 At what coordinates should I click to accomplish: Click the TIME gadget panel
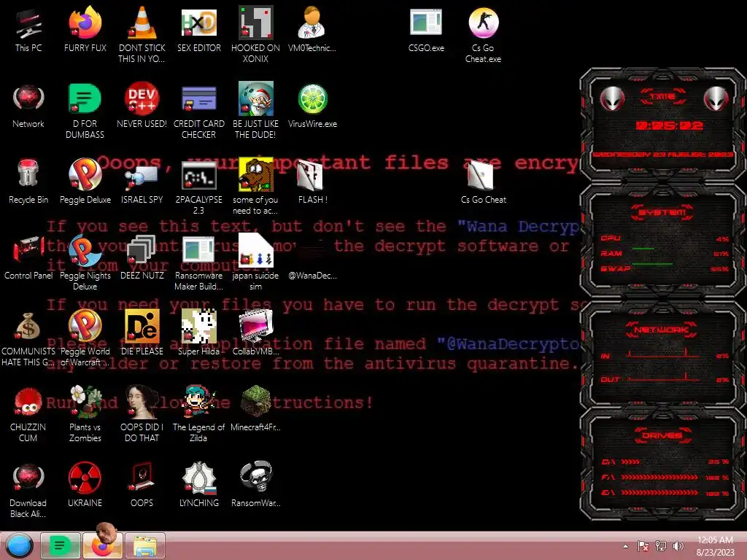pos(664,125)
